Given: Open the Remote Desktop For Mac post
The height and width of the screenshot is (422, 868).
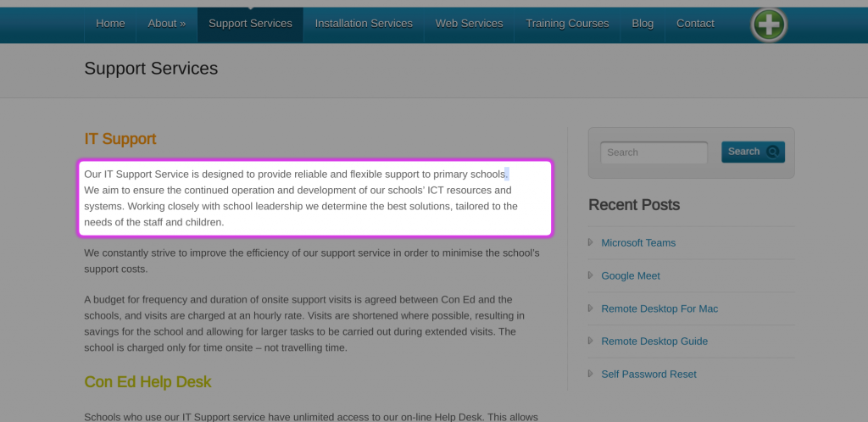Looking at the screenshot, I should pos(659,308).
